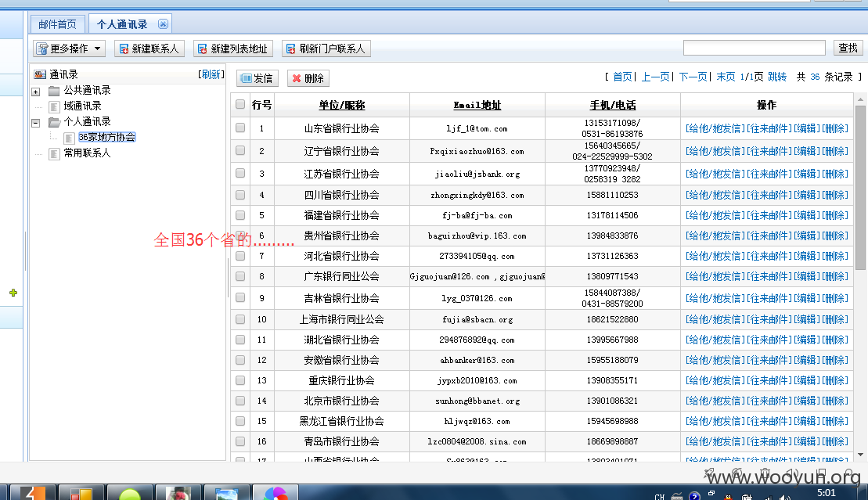This screenshot has width=868, height=500.
Task: Check the row for 上海市银行同业公会
Action: point(240,319)
